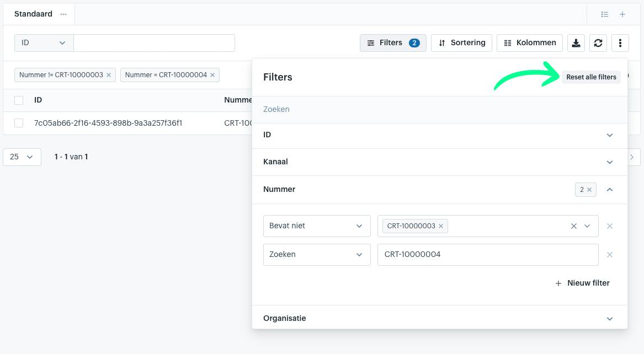
Task: Open the Kolommen settings
Action: coord(530,43)
